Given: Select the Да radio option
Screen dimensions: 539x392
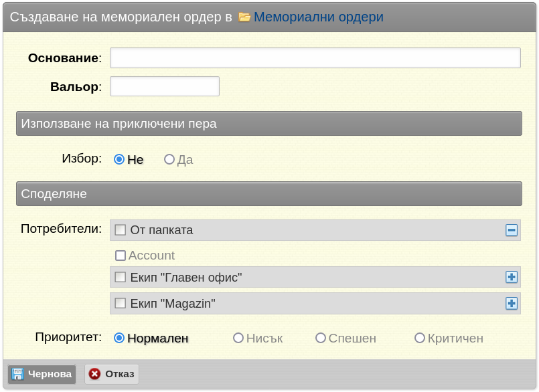Looking at the screenshot, I should [169, 159].
